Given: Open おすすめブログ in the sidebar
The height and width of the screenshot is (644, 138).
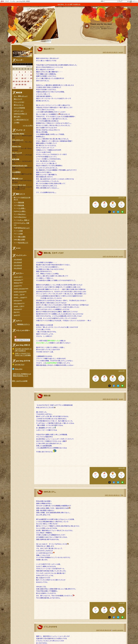Looking at the screenshot, I should (20, 365).
